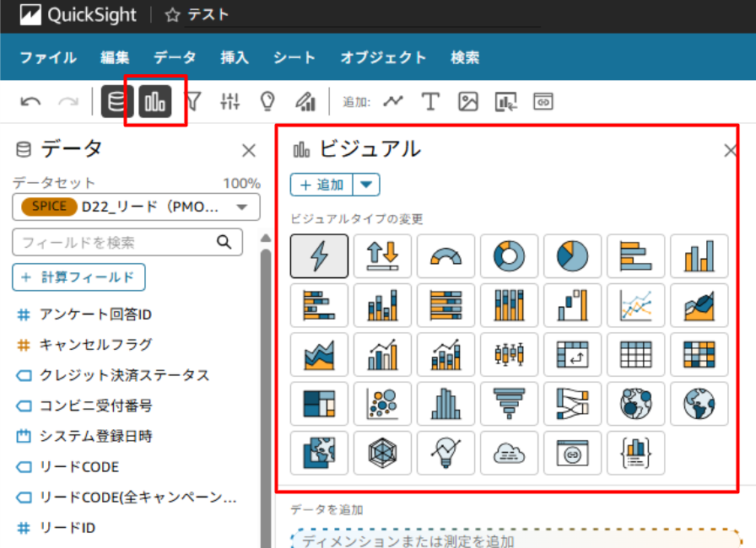
Task: Select the stacked area line chart
Action: click(319, 354)
